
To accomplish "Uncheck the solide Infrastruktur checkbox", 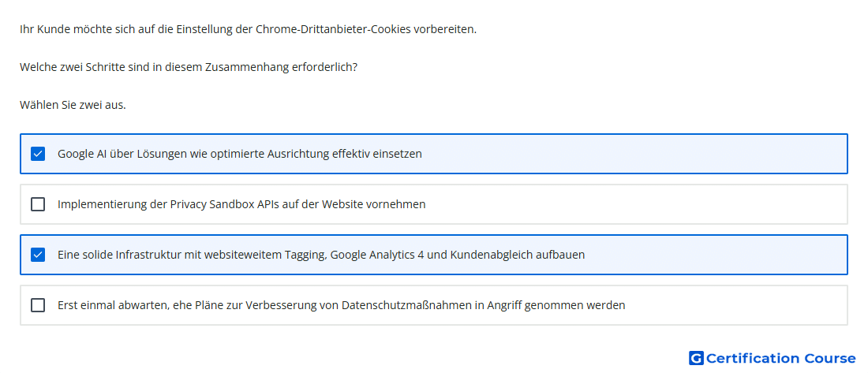I will [x=38, y=255].
